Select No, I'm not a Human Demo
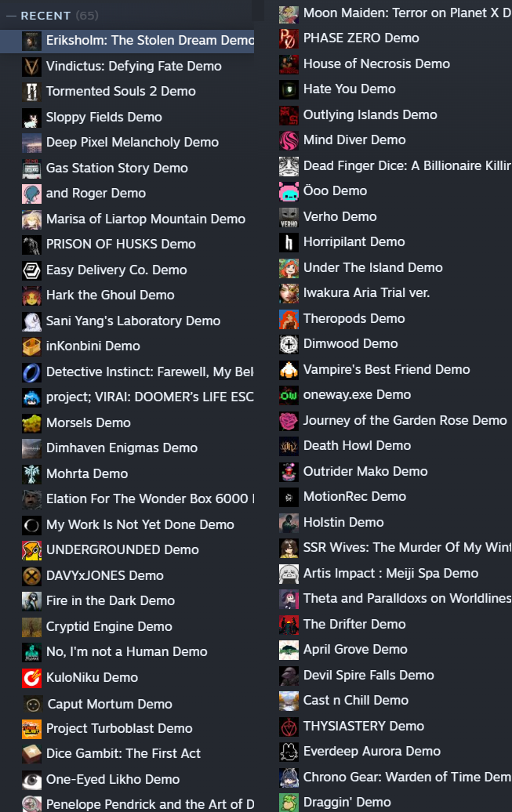The width and height of the screenshot is (512, 812). coord(127,652)
